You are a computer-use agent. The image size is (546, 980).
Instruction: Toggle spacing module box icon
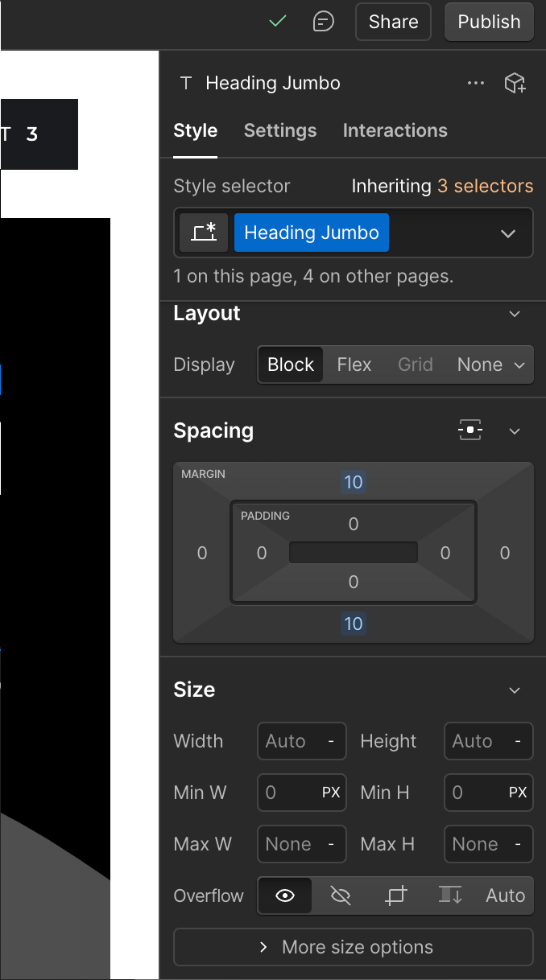pyautogui.click(x=470, y=430)
